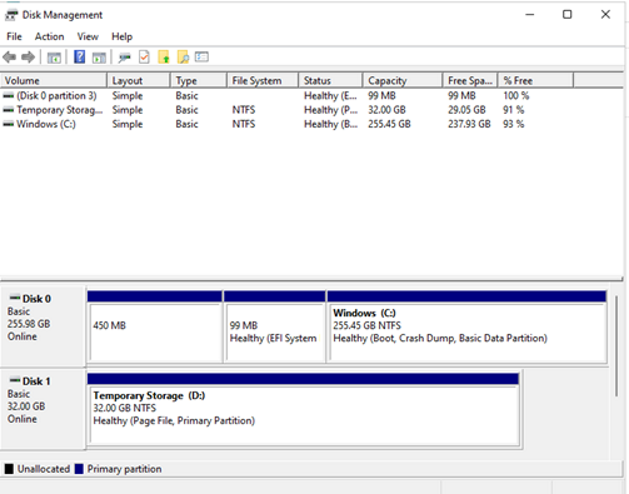Click free space value 237.93 GB
This screenshot has height=494, width=629.
469,124
